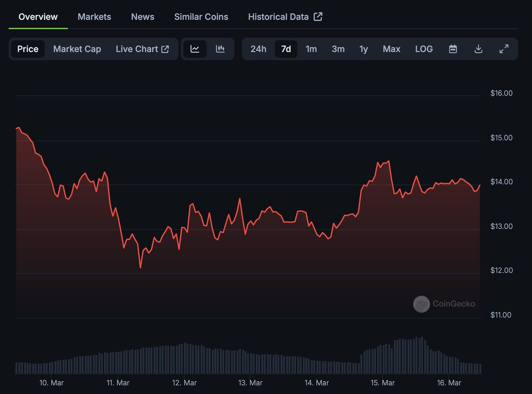Viewport: 532px width, 394px height.
Task: Open the Similar Coins tab
Action: coord(201,17)
